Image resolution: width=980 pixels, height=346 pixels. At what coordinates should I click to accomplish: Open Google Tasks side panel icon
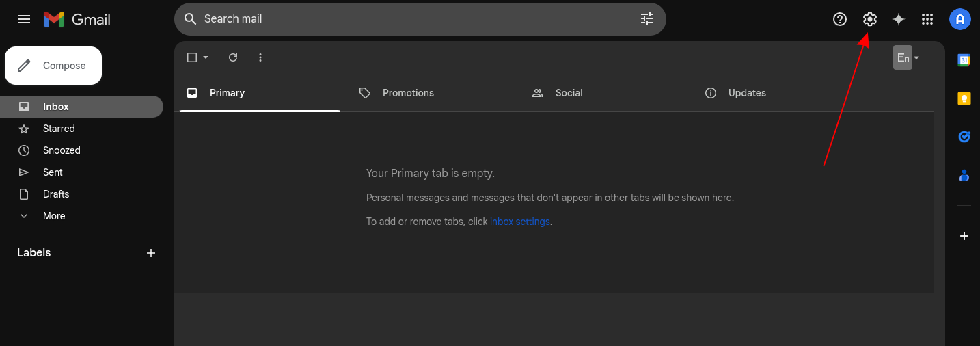[x=964, y=137]
